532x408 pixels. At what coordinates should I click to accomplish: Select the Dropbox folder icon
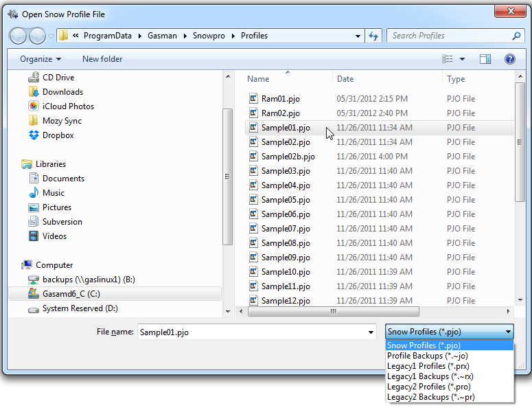pos(34,135)
